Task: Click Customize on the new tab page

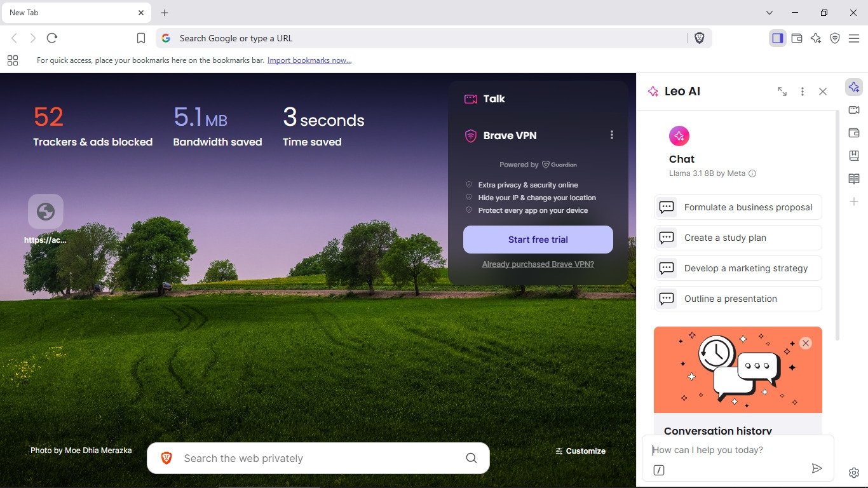Action: [580, 451]
